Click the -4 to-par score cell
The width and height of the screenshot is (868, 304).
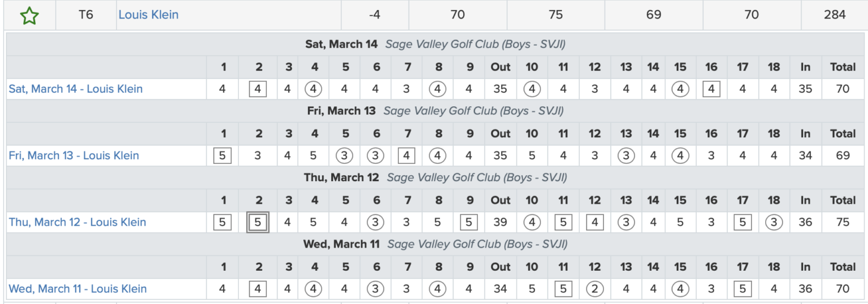click(375, 15)
